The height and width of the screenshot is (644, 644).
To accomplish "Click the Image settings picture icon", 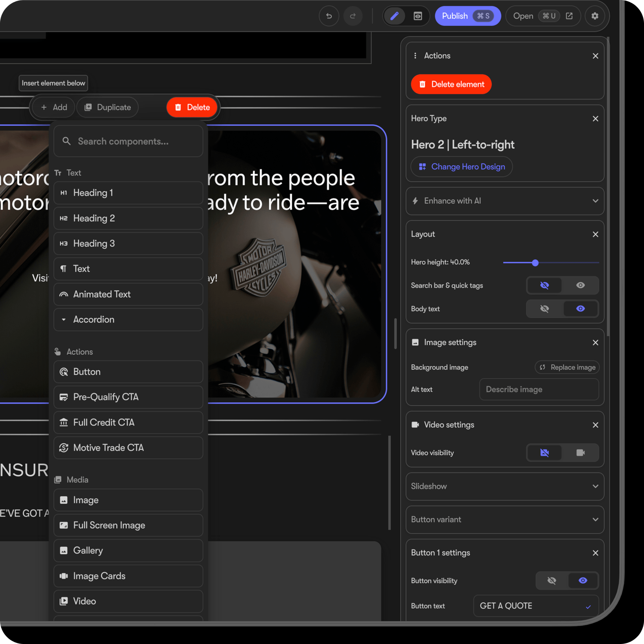I will 415,342.
